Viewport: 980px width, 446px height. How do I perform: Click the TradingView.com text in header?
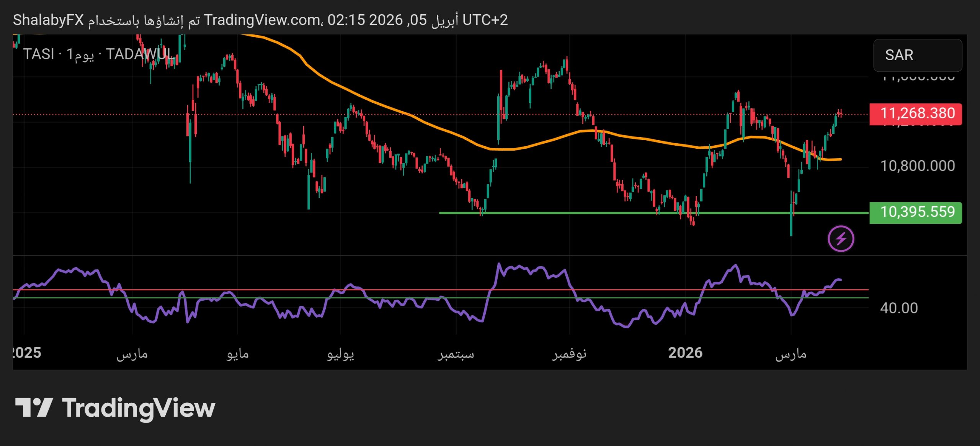click(262, 20)
